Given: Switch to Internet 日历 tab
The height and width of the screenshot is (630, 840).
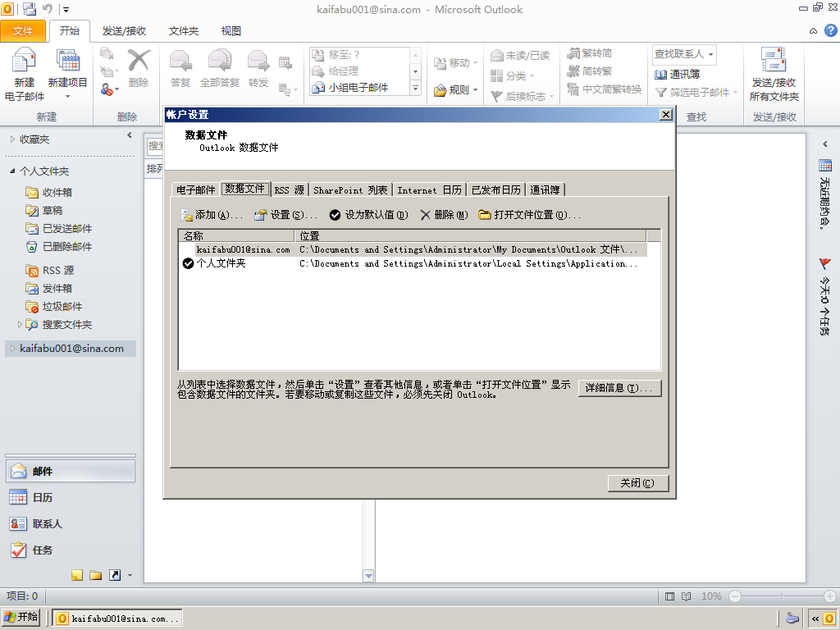Looking at the screenshot, I should click(429, 190).
